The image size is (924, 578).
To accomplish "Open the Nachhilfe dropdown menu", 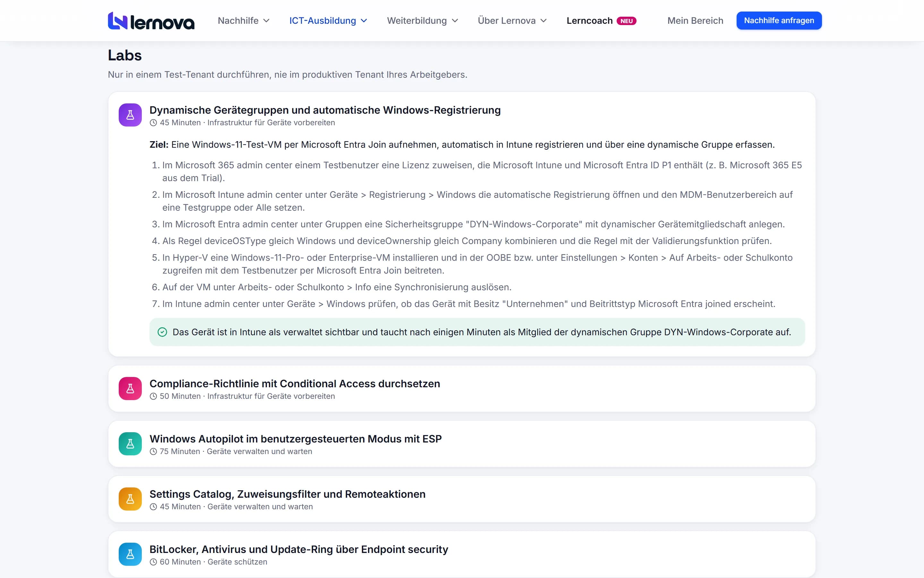I will tap(244, 21).
